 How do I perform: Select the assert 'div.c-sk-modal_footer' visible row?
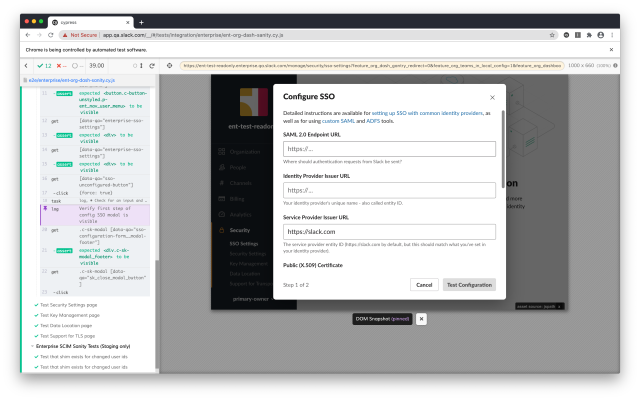click(x=95, y=257)
